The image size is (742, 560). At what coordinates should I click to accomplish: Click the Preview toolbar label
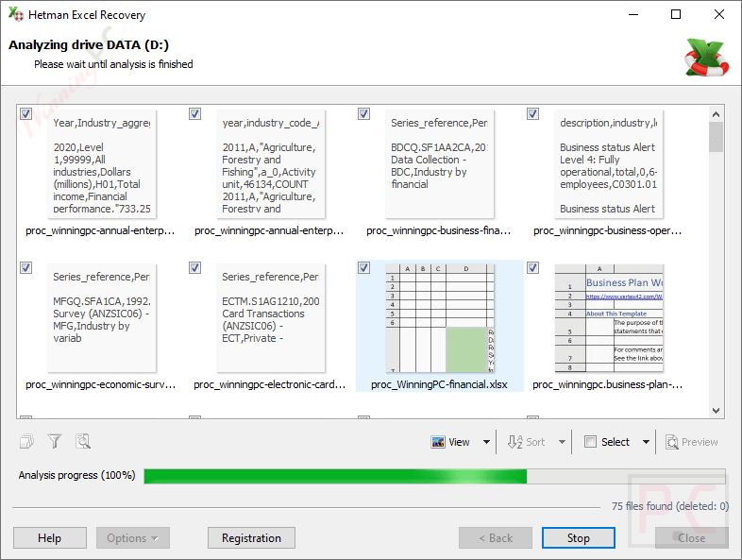pos(700,442)
